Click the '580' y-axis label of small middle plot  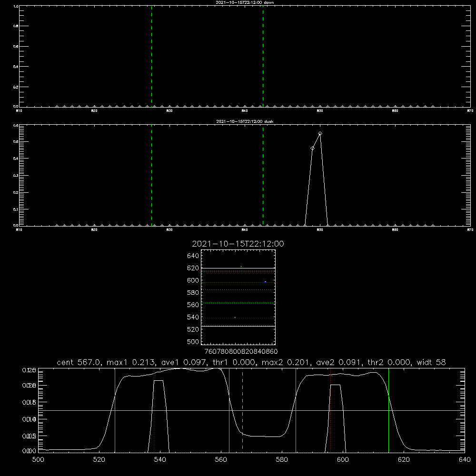click(x=193, y=293)
